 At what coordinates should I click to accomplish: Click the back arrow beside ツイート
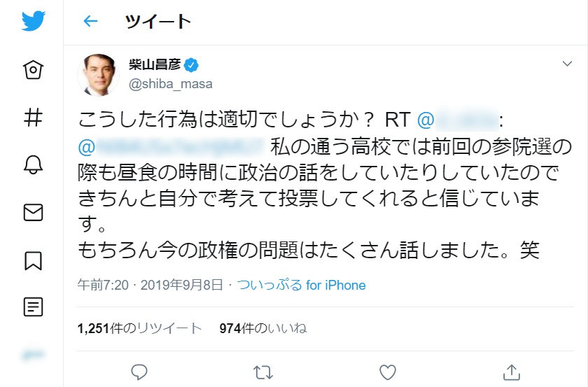tap(90, 21)
